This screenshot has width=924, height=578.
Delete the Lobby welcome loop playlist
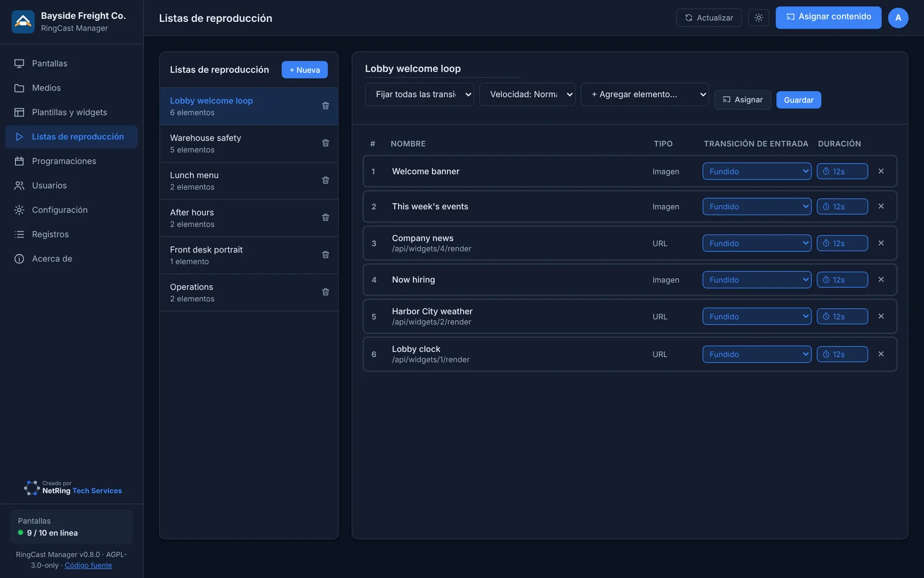(x=326, y=106)
